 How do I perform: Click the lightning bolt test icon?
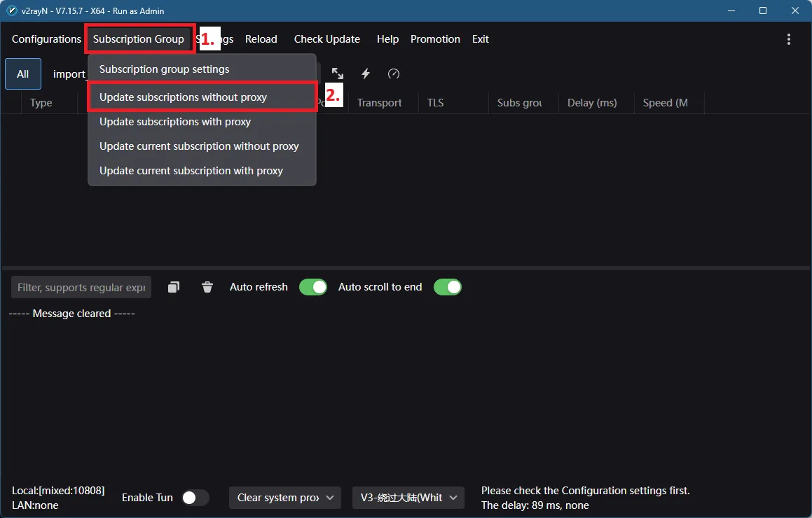pyautogui.click(x=366, y=73)
